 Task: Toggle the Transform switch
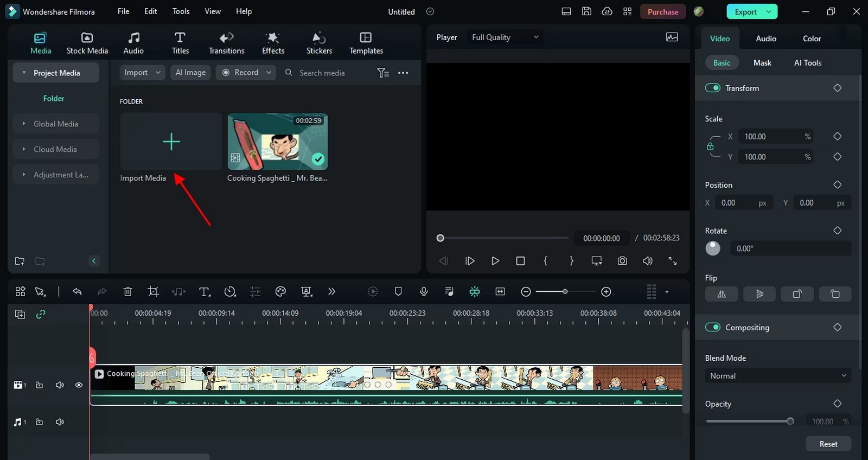(x=712, y=88)
